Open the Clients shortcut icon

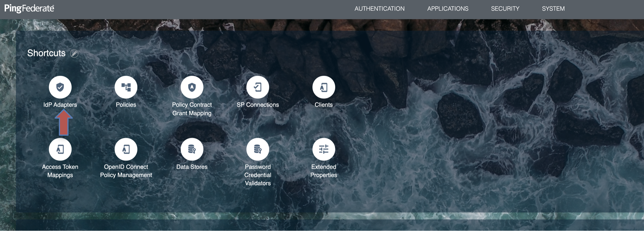[324, 87]
